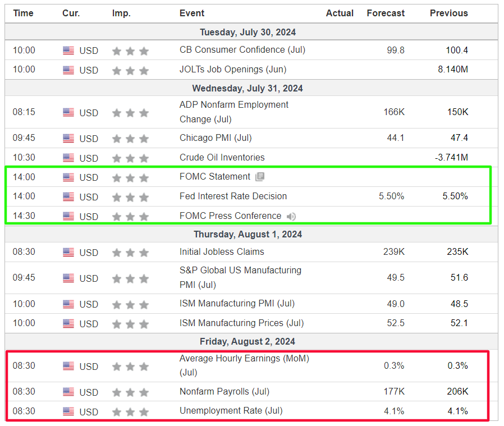Click US flag in CB Consumer Confidence row

point(68,51)
